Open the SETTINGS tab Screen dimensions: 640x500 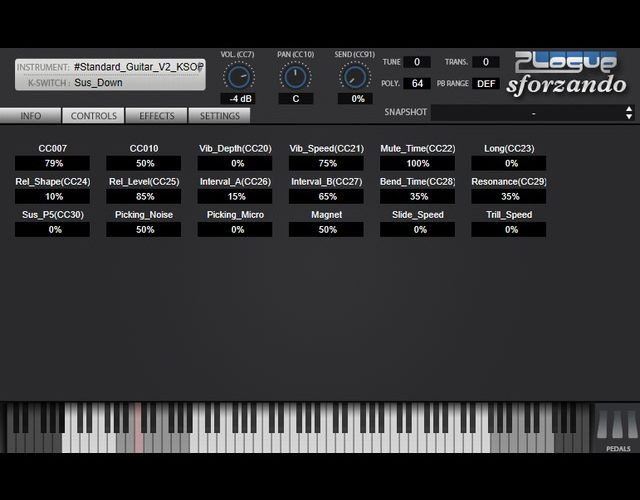pos(220,116)
